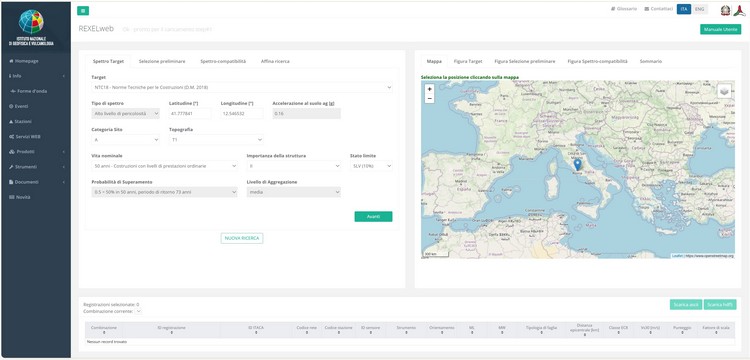The width and height of the screenshot is (750, 360).
Task: Click the Protezione Civile logo icon
Action: click(x=739, y=11)
